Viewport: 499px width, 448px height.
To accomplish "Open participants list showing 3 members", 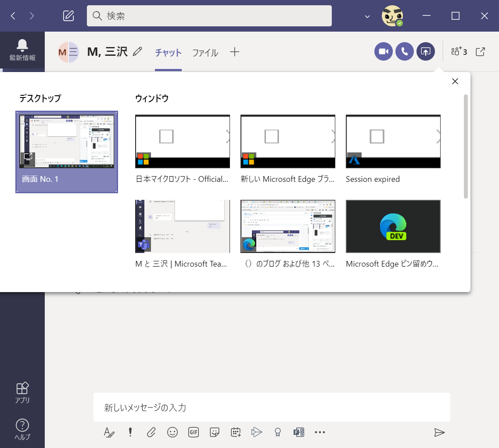I will [x=459, y=51].
